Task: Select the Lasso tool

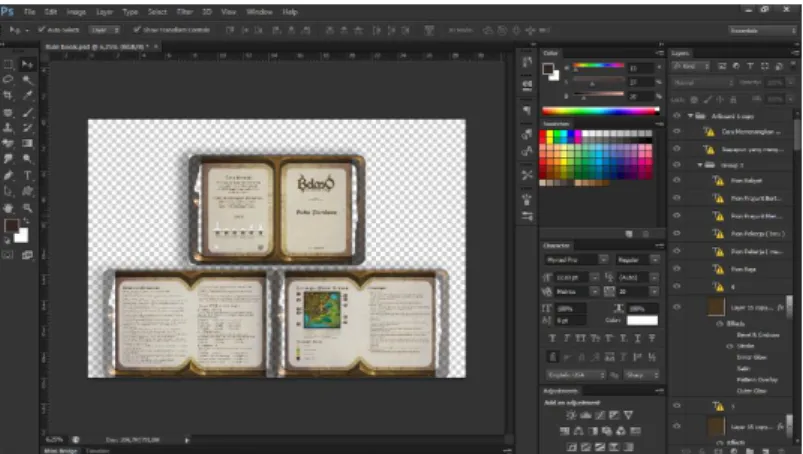Action: (x=8, y=80)
